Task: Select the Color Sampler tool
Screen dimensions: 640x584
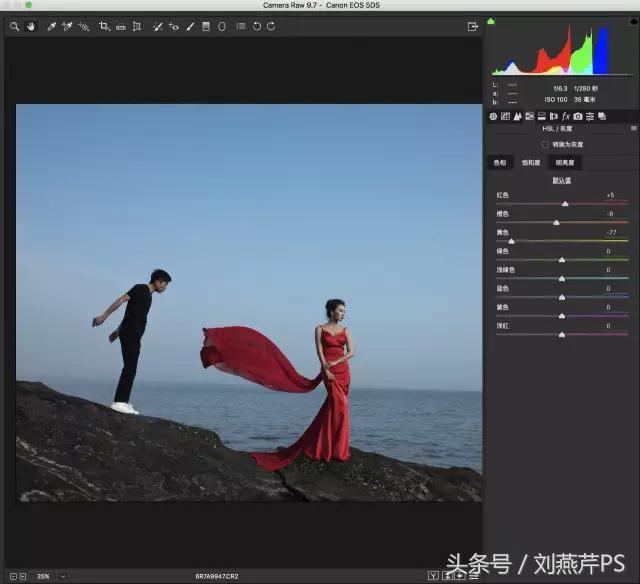Action: point(67,27)
